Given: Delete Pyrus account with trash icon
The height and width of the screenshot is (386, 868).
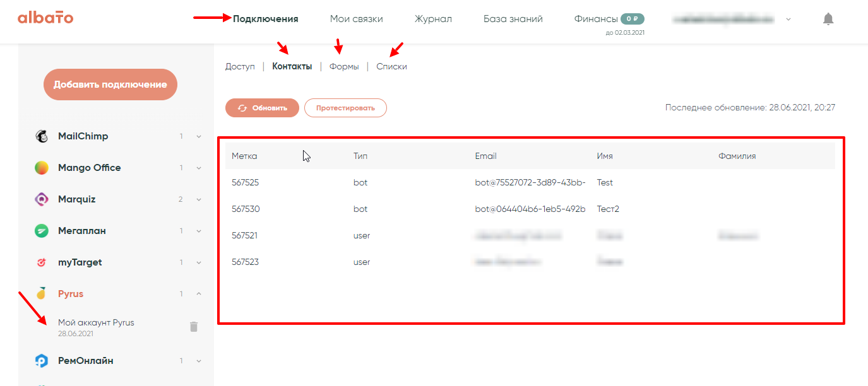Looking at the screenshot, I should point(194,327).
